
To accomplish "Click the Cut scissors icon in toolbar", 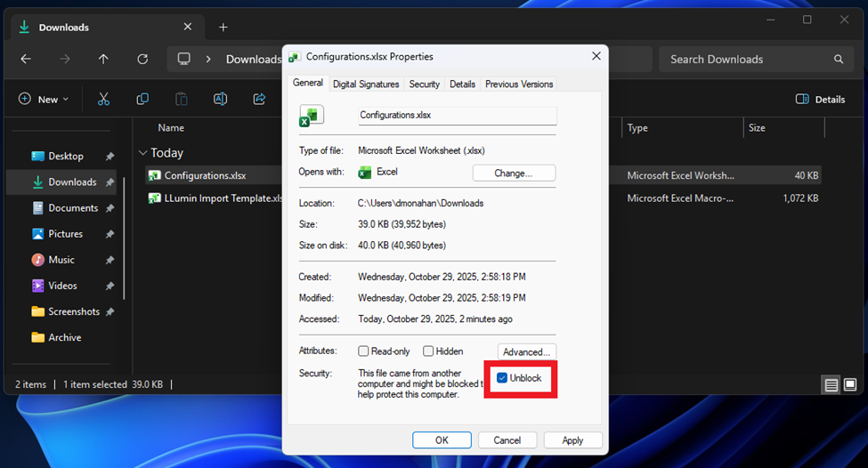I will pyautogui.click(x=103, y=100).
